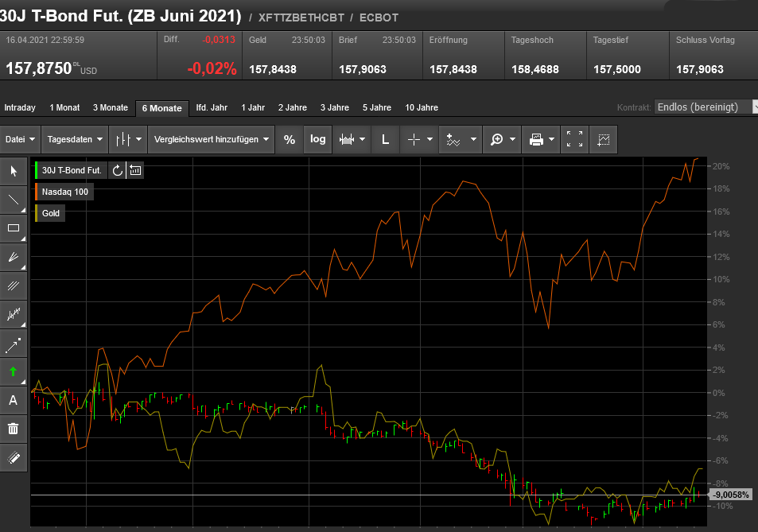Viewport: 758px width, 532px height.
Task: Select the trend line drawing tool
Action: coord(14,200)
